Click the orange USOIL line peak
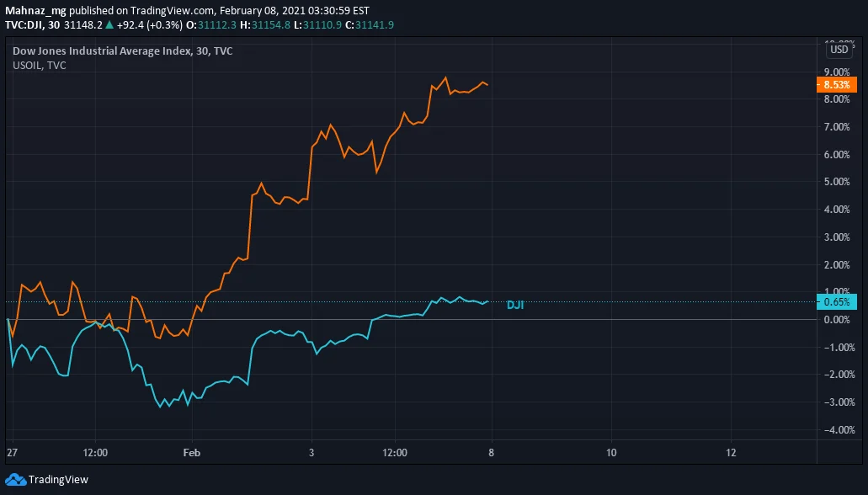The image size is (868, 495). pos(445,77)
